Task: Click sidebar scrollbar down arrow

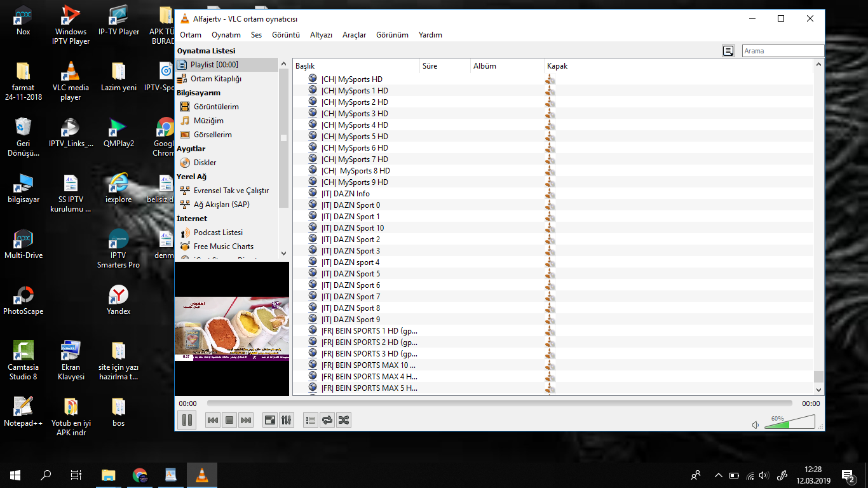Action: click(x=283, y=254)
